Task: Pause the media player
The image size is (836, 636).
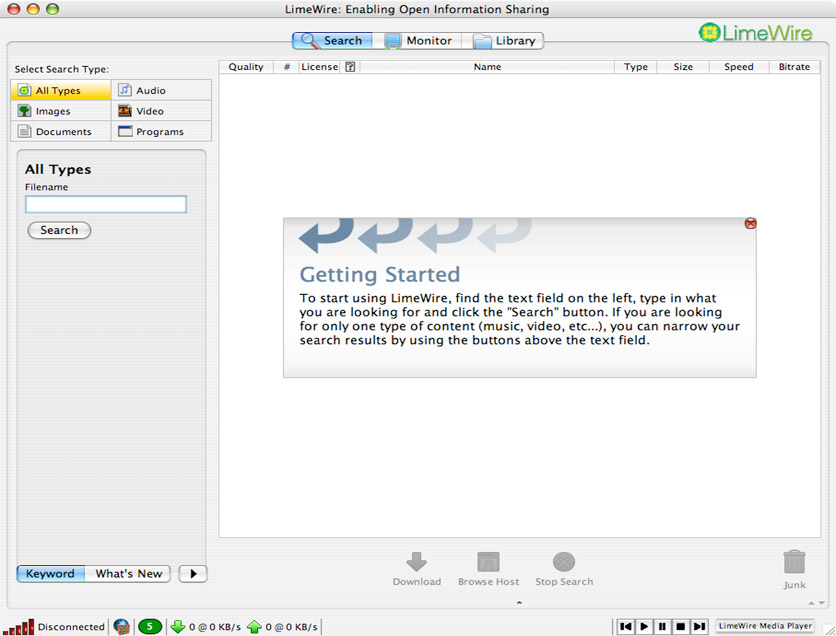Action: coord(662,626)
